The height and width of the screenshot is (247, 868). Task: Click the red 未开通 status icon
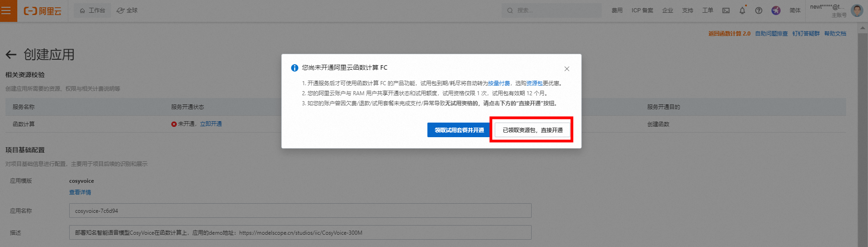click(174, 124)
